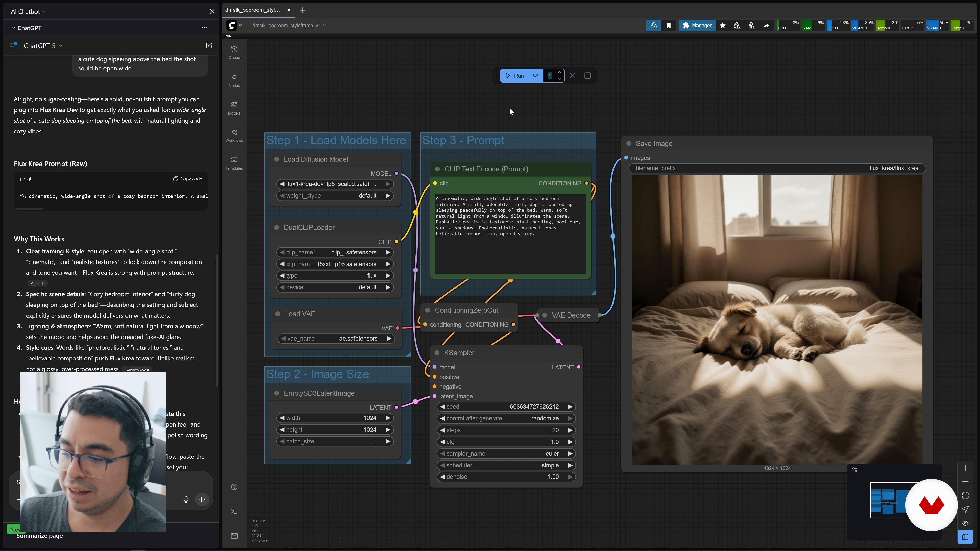This screenshot has height=551, width=980.
Task: Click the filename_prefix field in Save Image
Action: [777, 168]
